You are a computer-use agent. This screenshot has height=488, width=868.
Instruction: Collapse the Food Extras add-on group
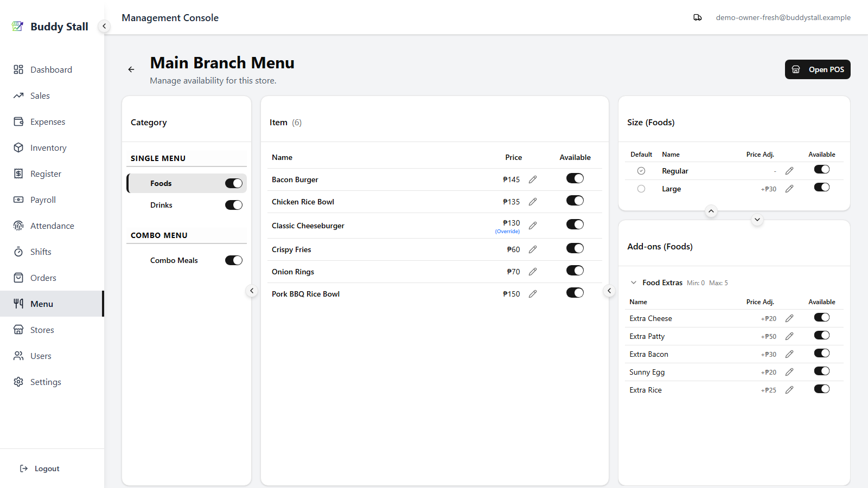click(633, 282)
